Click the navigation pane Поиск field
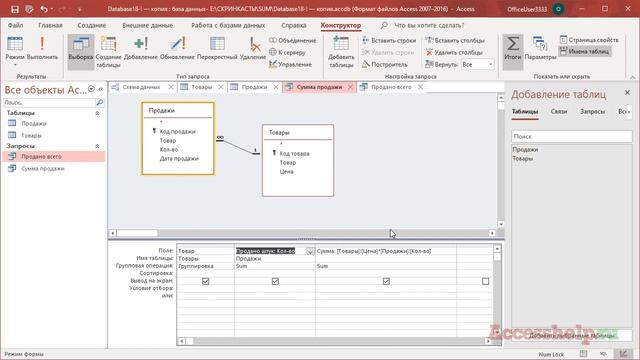The height and width of the screenshot is (360, 640). (x=49, y=102)
